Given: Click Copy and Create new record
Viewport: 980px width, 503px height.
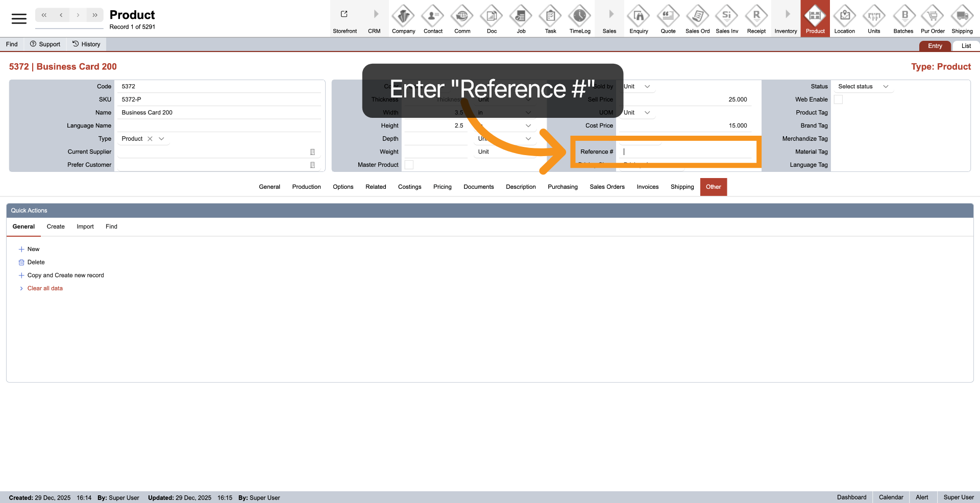Looking at the screenshot, I should 65,275.
